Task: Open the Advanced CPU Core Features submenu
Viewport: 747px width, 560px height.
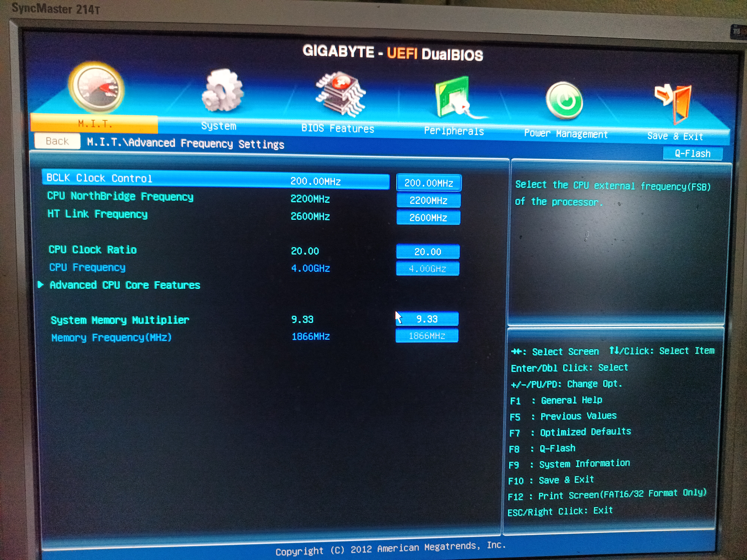Action: [x=125, y=285]
